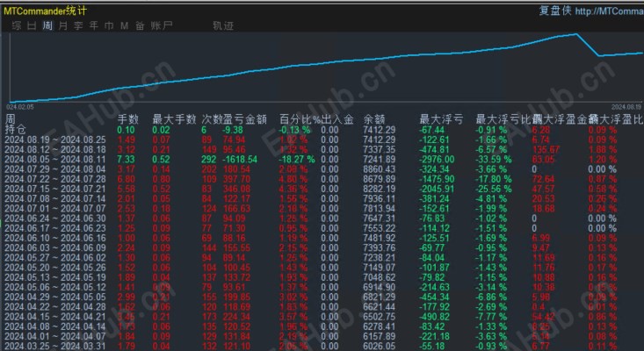The image size is (644, 351).
Task: Switch to the 账户 account tab
Action: [162, 25]
